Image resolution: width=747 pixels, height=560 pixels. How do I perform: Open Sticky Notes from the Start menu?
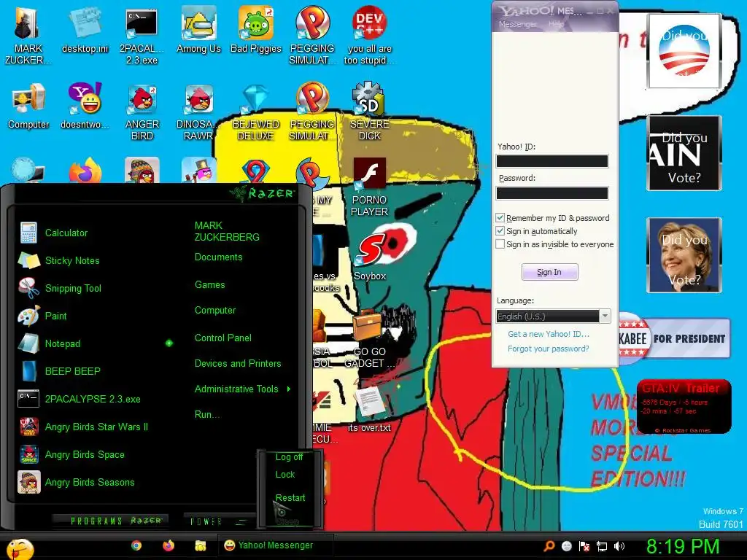pos(72,260)
